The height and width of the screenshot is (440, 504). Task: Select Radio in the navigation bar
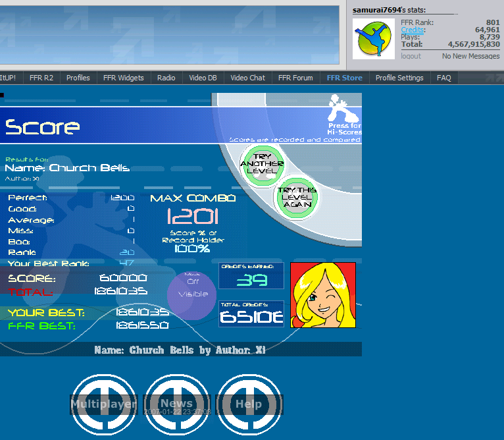click(166, 78)
